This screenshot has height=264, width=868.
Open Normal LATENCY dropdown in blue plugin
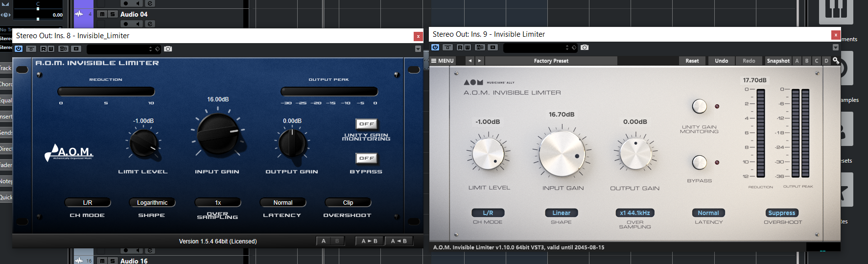click(283, 202)
